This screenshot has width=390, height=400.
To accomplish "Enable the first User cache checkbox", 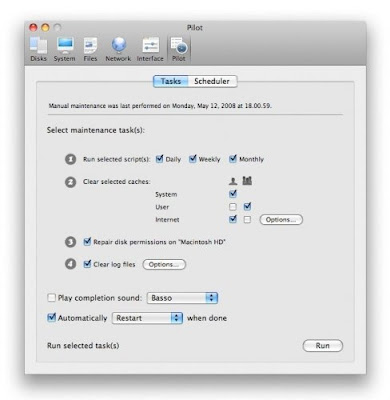I will 233,207.
